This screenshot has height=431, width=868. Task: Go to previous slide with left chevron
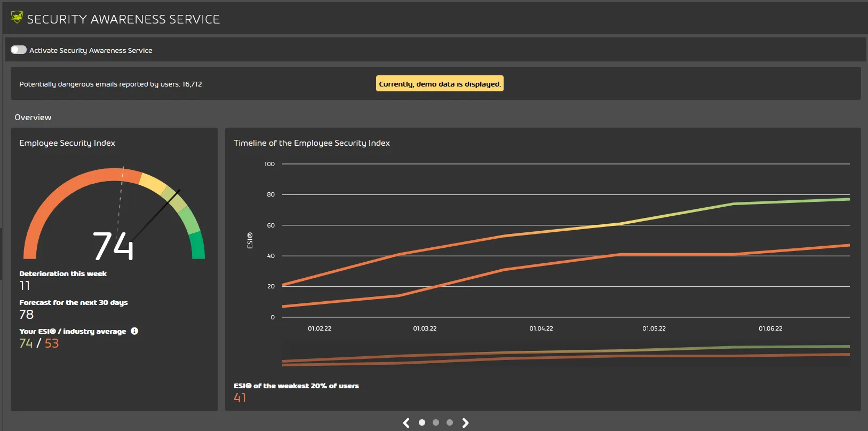[407, 423]
